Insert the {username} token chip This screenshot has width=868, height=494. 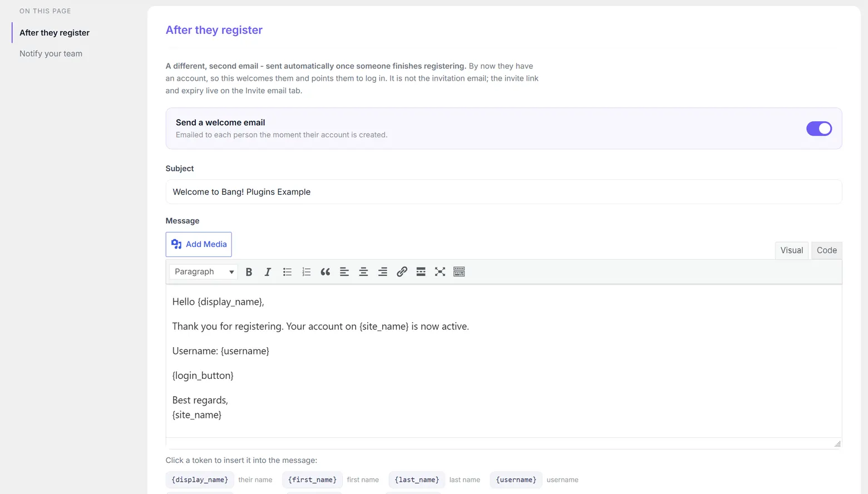(516, 480)
